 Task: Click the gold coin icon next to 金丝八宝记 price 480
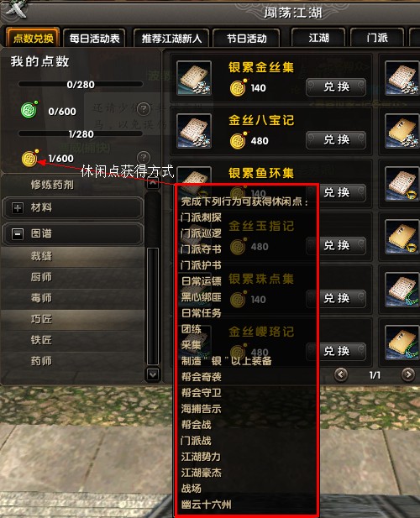tap(238, 141)
